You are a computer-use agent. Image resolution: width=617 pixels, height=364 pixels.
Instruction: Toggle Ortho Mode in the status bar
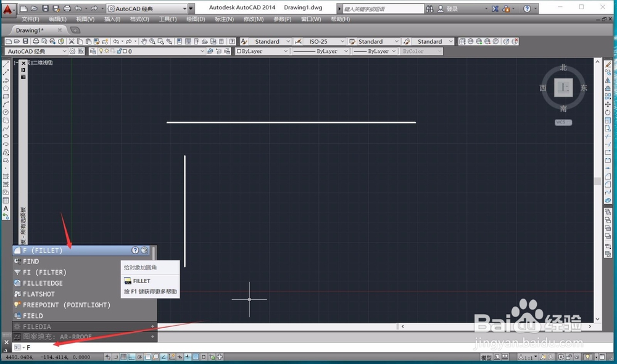(x=131, y=357)
